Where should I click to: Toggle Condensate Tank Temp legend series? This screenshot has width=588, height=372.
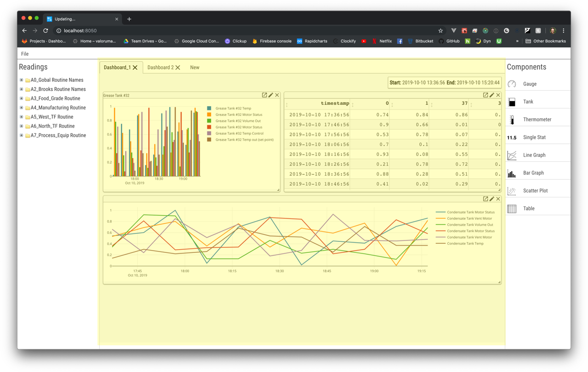[x=465, y=244]
